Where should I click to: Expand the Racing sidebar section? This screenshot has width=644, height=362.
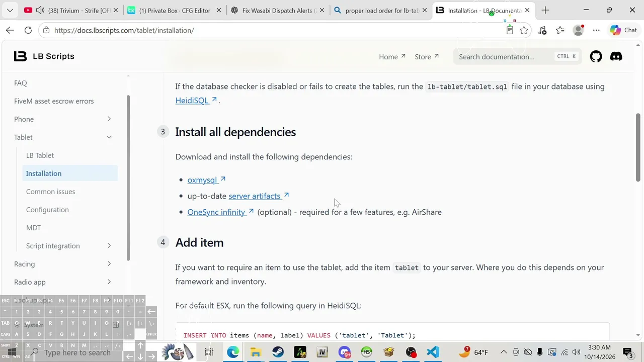coord(109,264)
